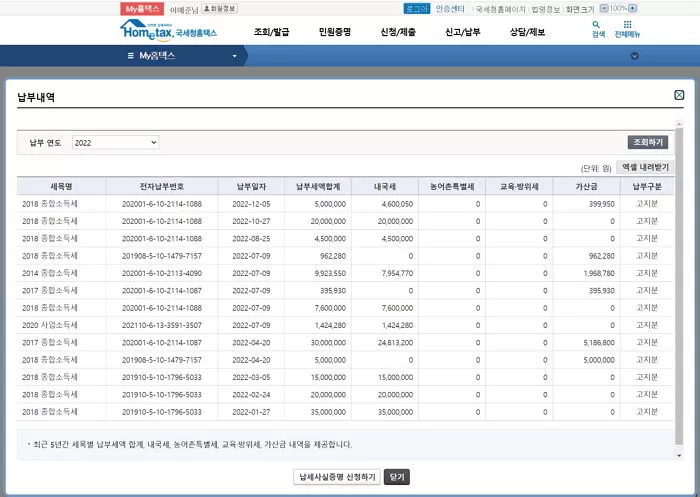Click the 납부구분 column header
The width and height of the screenshot is (700, 497).
[647, 186]
